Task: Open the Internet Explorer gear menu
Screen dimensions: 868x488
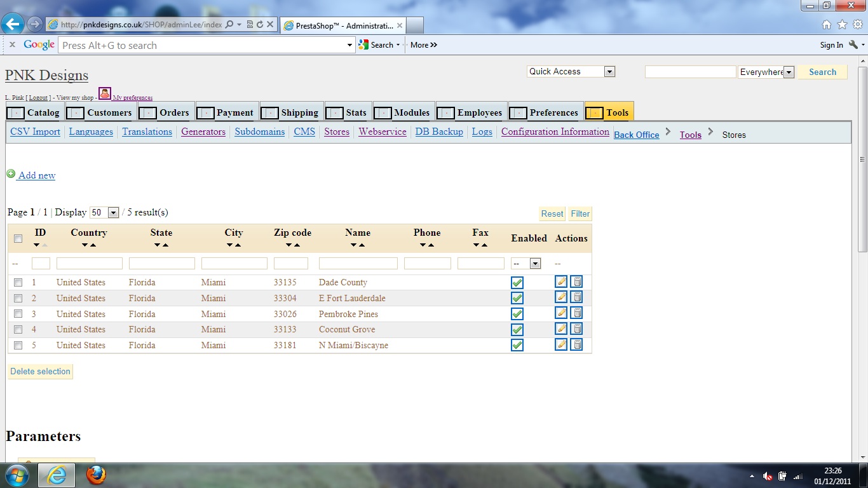Action: pos(858,25)
